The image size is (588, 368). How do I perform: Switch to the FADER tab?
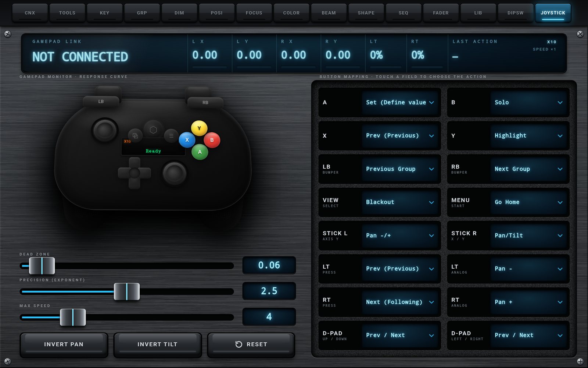click(x=441, y=13)
